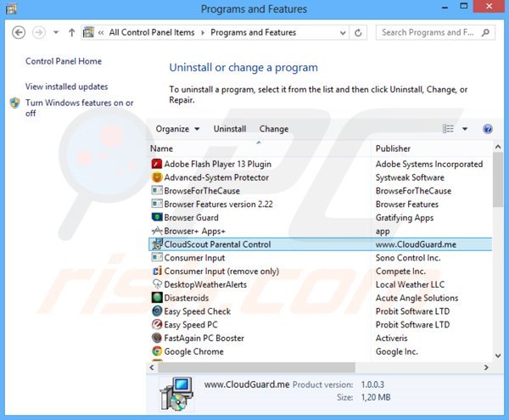
Task: Expand the breadcrumb overflow chevron
Action: click(x=101, y=32)
